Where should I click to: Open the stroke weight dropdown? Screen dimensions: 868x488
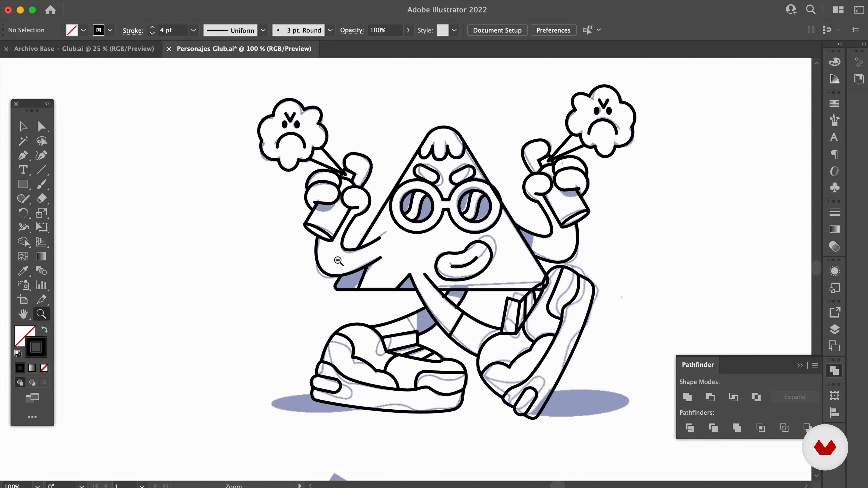(x=193, y=30)
